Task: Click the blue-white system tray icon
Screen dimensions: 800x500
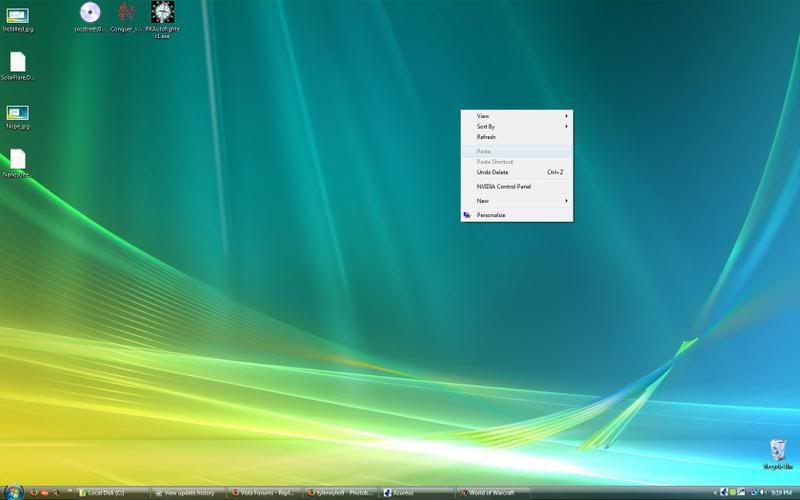Action: pyautogui.click(x=724, y=492)
